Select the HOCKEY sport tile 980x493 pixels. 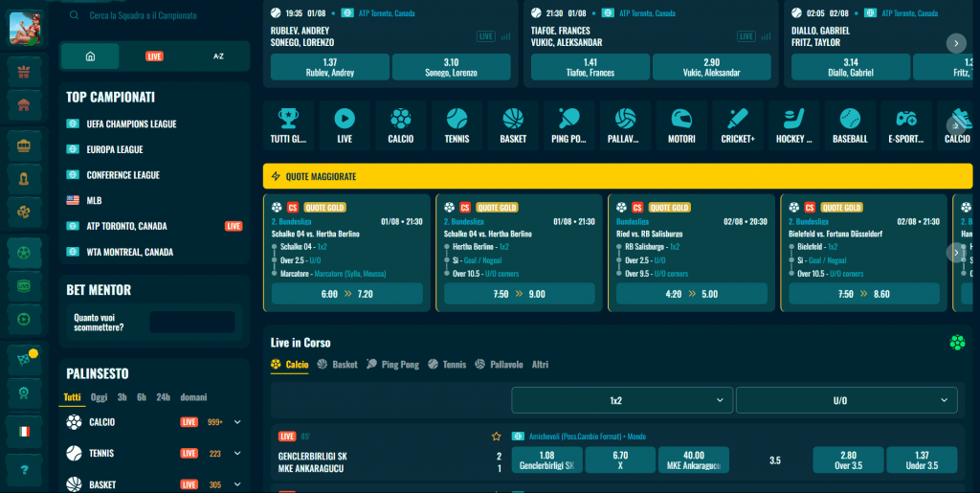[x=793, y=125]
